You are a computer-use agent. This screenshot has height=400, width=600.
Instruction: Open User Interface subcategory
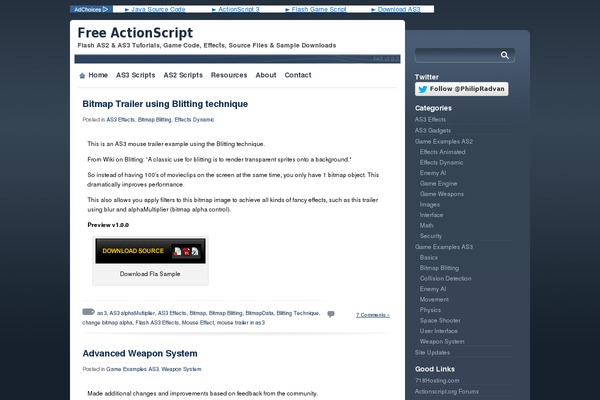[439, 331]
